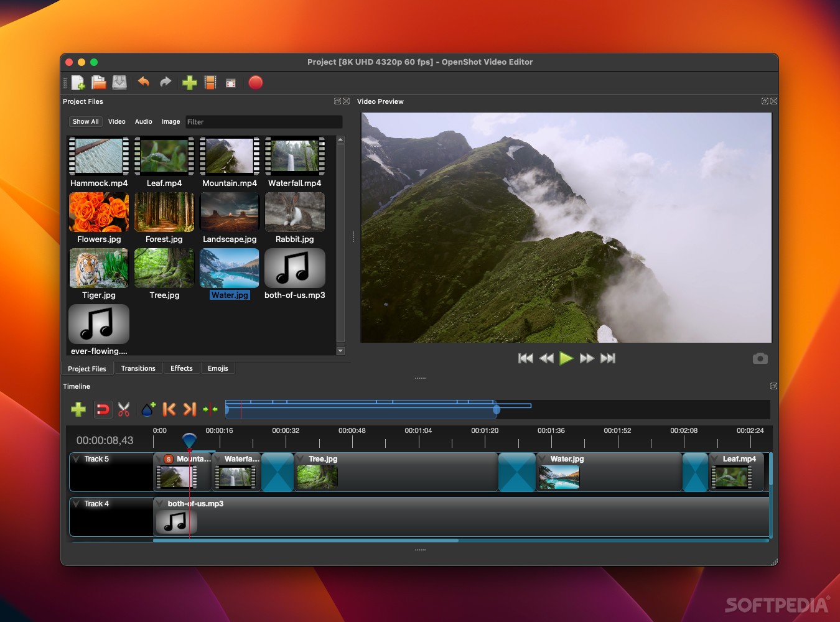Collapse Track 4
Viewport: 840px width, 622px height.
tap(75, 503)
